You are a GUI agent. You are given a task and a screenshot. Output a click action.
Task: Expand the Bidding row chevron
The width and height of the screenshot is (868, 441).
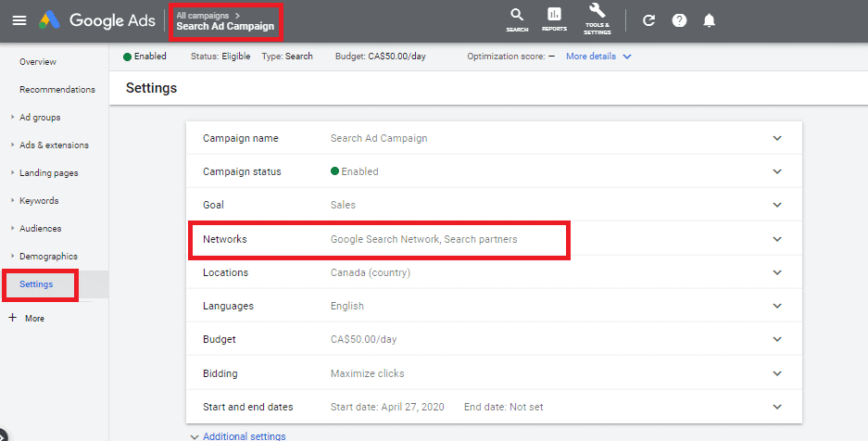(777, 373)
